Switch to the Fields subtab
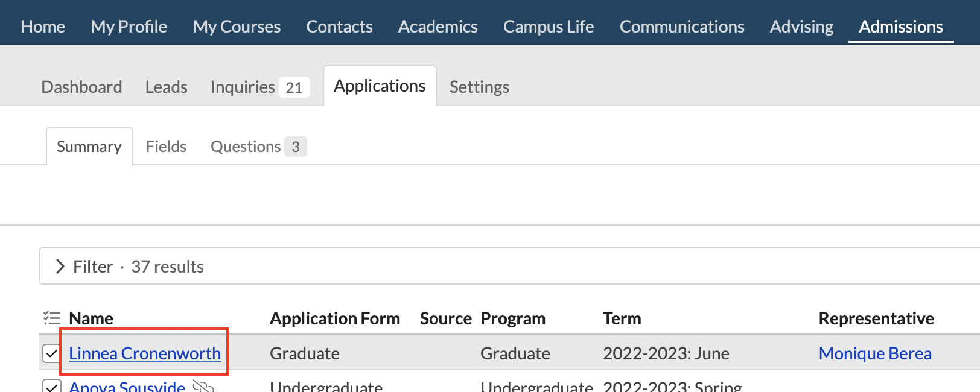 [166, 147]
